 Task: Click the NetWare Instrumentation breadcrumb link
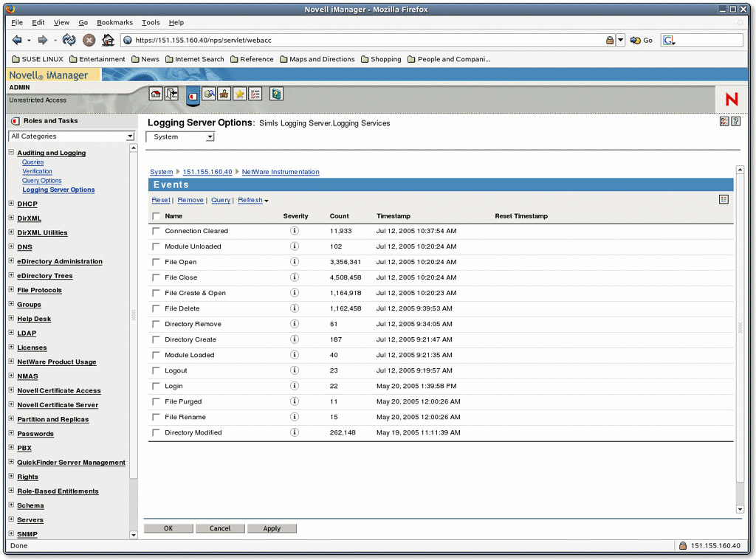(x=281, y=172)
